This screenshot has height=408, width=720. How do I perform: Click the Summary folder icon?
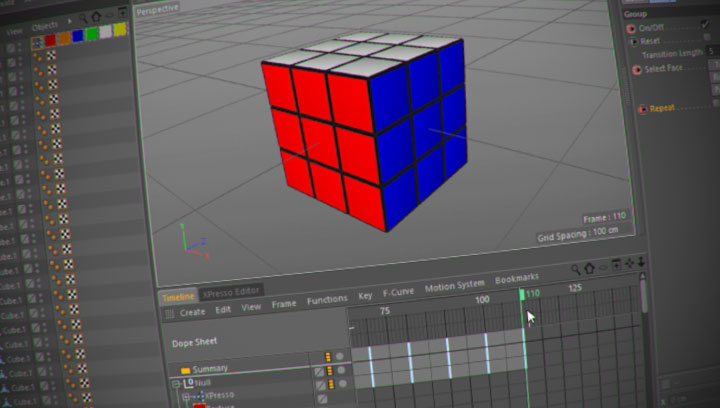[x=185, y=370]
